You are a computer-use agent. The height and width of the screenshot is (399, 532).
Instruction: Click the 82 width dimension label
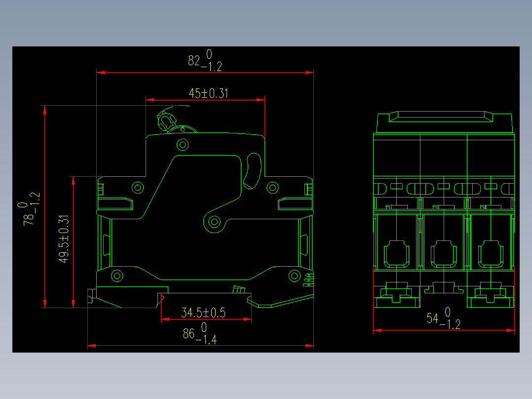pyautogui.click(x=205, y=60)
